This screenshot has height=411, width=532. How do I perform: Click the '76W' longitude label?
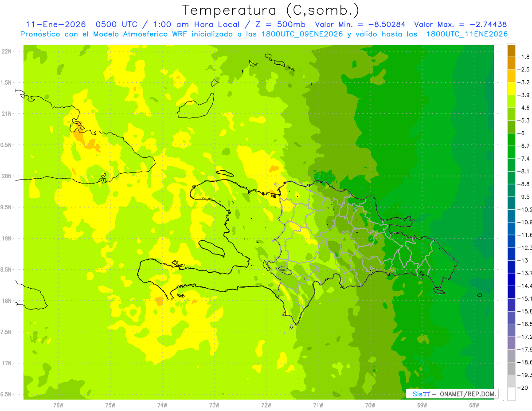58,405
